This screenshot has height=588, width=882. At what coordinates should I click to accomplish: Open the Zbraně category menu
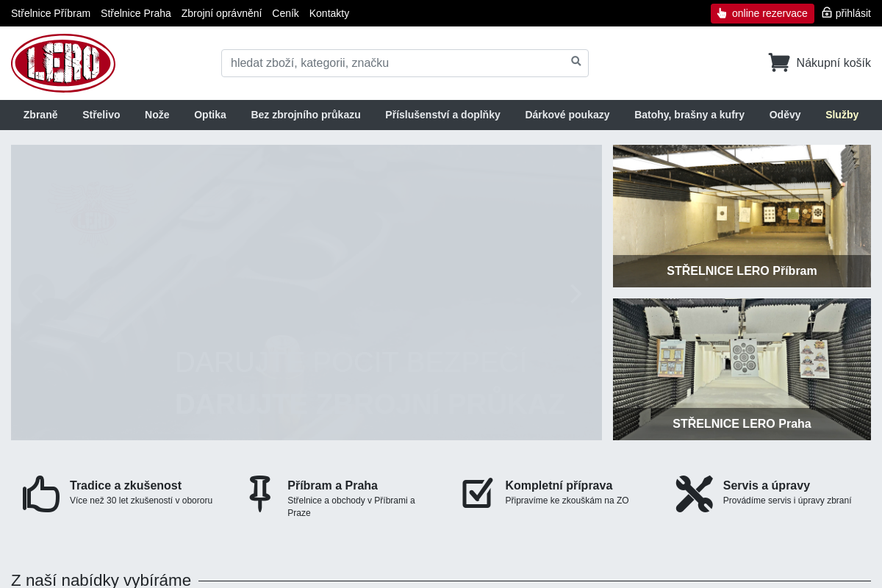tap(40, 115)
